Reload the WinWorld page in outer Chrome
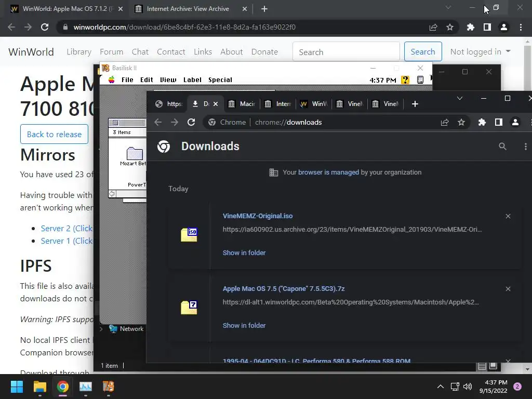The image size is (532, 399). [x=45, y=27]
